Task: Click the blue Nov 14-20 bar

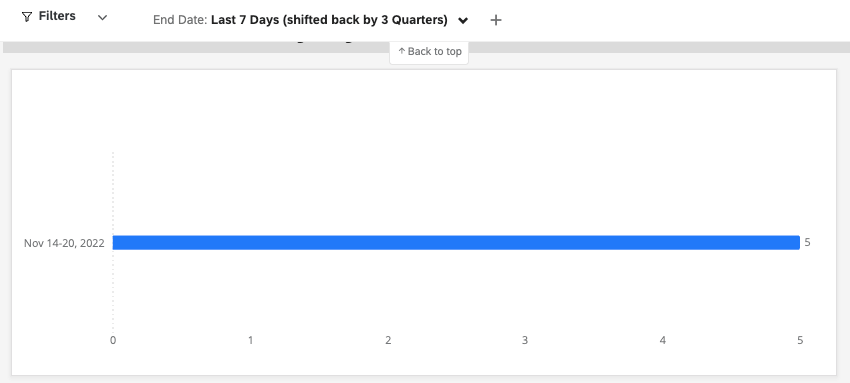Action: pos(456,243)
